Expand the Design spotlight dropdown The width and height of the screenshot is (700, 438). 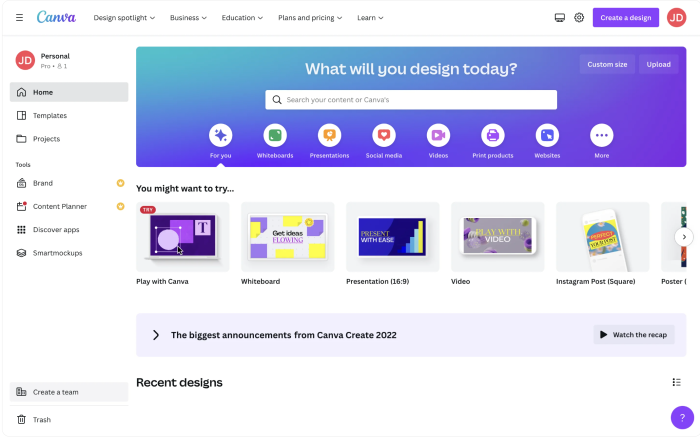click(x=124, y=18)
